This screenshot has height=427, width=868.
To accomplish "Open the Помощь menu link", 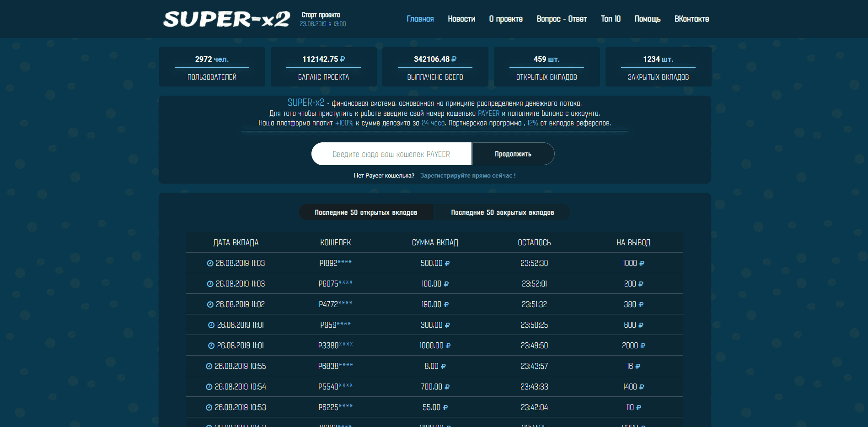I will click(x=647, y=19).
